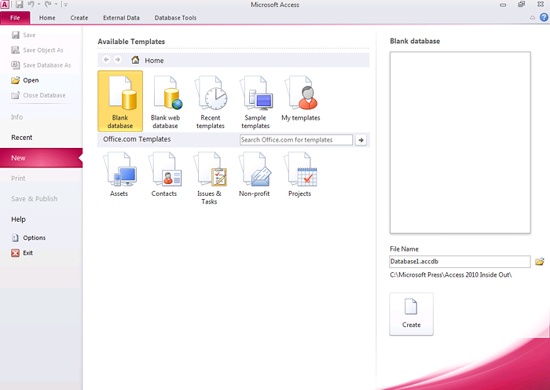550x390 pixels.
Task: Click the save path C:\Microsoft Press text
Action: click(451, 275)
